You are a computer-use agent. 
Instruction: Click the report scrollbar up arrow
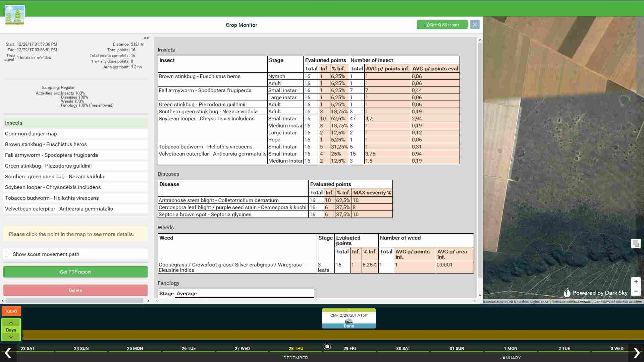point(480,40)
